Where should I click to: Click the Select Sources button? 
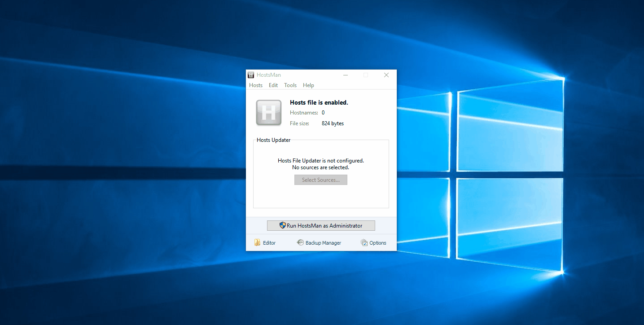(320, 180)
